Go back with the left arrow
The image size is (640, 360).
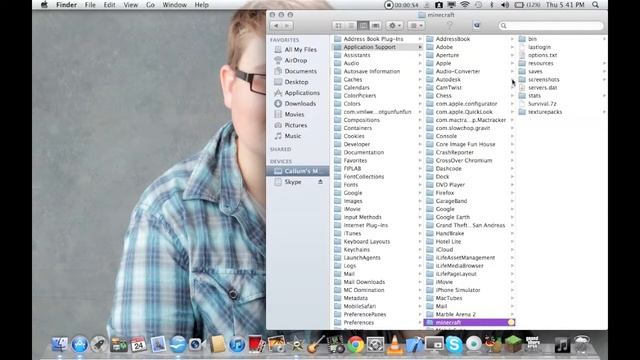coord(276,26)
